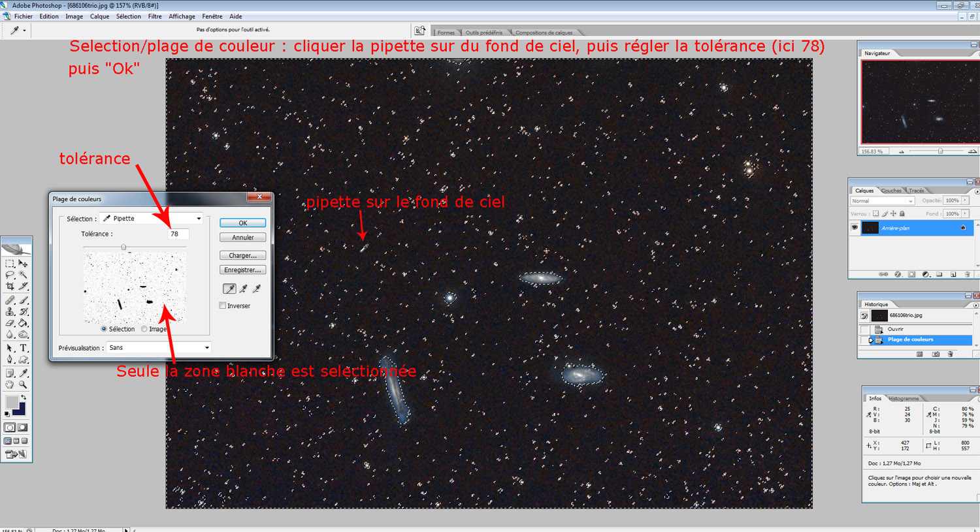980x532 pixels.
Task: Select the Type text tool
Action: pos(23,348)
